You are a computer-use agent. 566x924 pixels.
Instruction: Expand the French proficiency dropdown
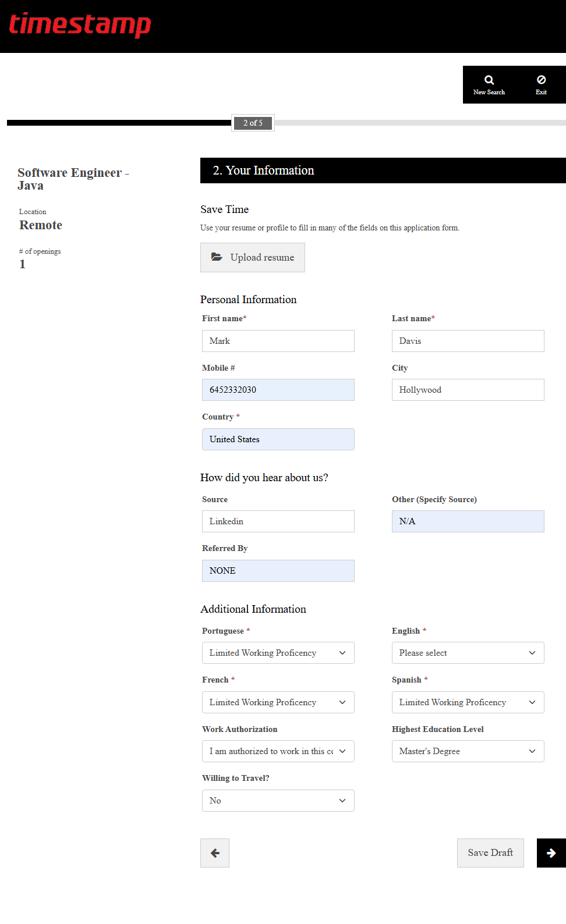click(x=278, y=702)
